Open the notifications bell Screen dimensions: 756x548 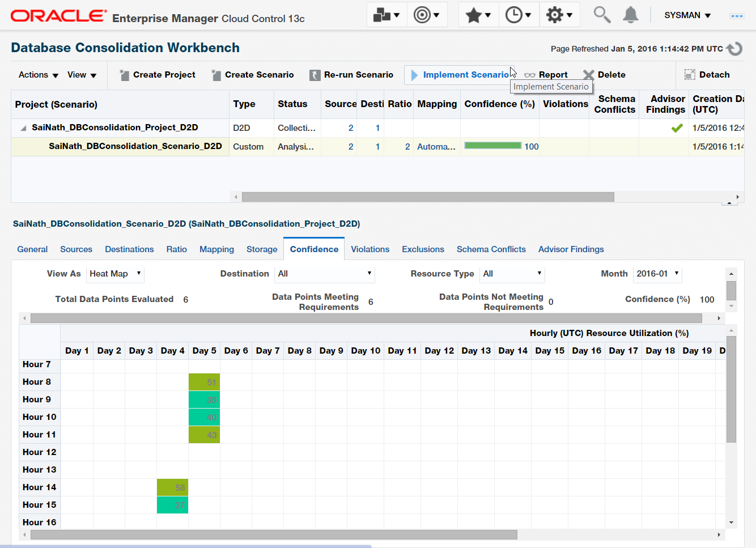tap(630, 15)
